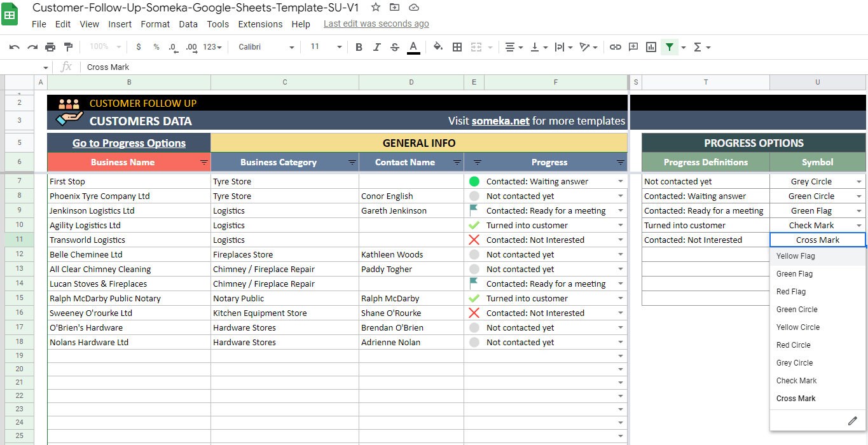Select Red Flag from the open symbol list
868x445 pixels.
[791, 291]
